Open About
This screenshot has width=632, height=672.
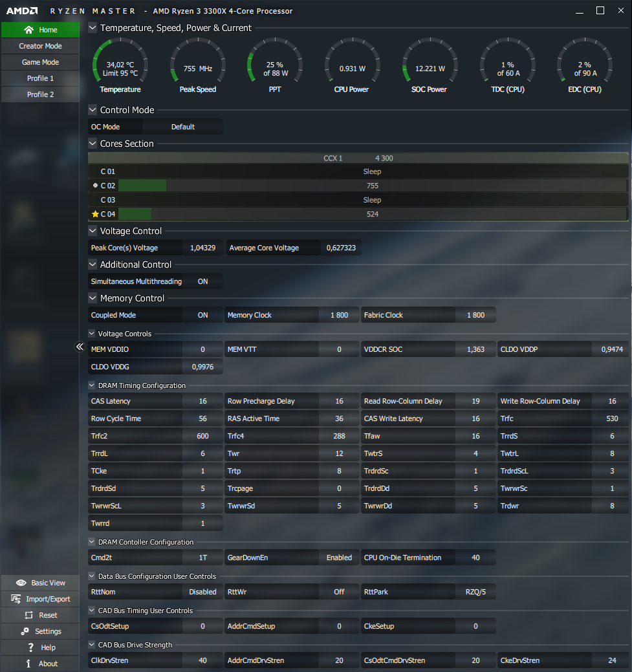40,664
